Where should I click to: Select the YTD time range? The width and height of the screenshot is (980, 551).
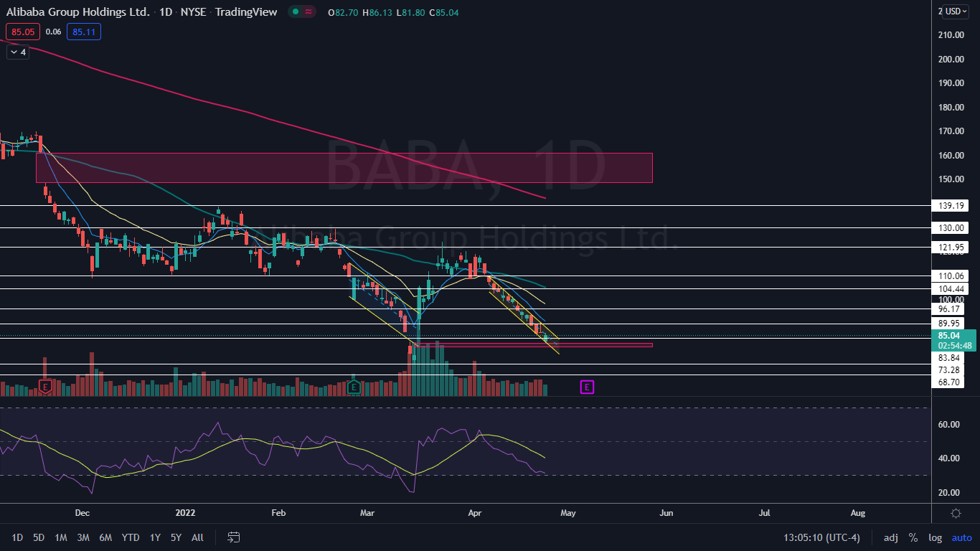[x=131, y=537]
